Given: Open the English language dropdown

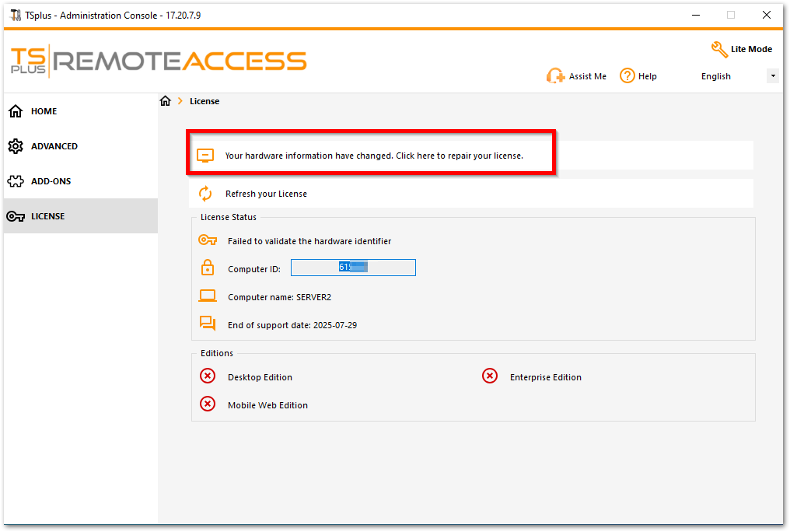Looking at the screenshot, I should 772,76.
